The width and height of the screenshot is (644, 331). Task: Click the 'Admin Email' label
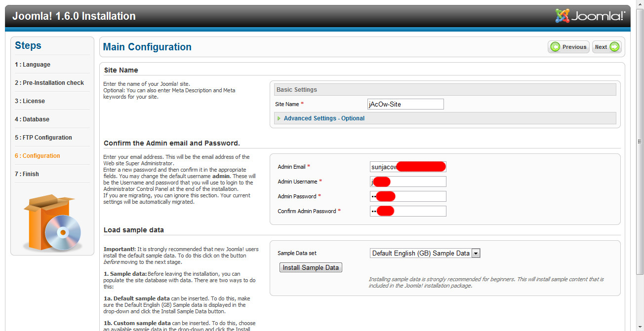tap(294, 167)
